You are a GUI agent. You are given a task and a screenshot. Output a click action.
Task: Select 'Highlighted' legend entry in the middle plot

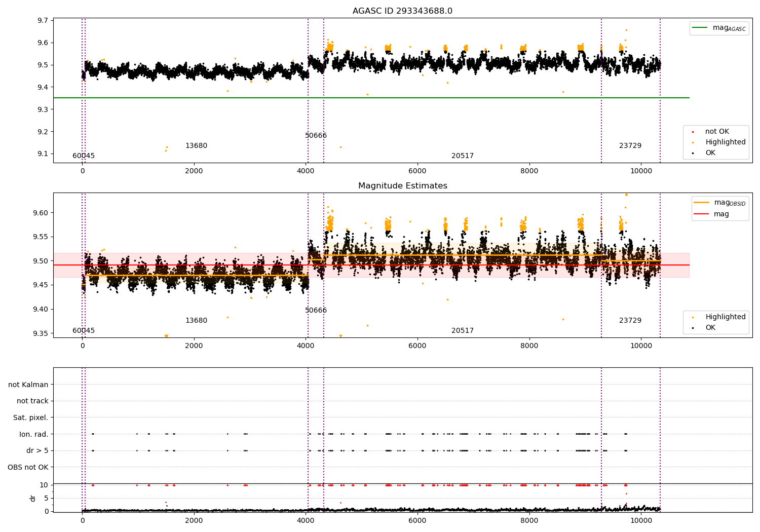tap(726, 317)
